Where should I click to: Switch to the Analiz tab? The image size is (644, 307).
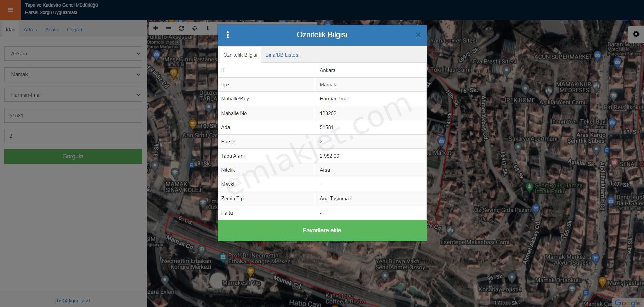52,30
